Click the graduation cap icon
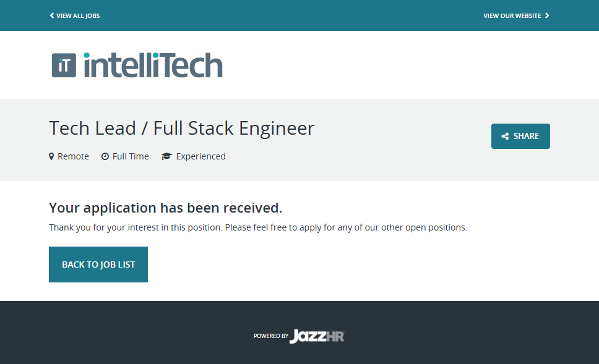This screenshot has height=364, width=599. pos(166,156)
